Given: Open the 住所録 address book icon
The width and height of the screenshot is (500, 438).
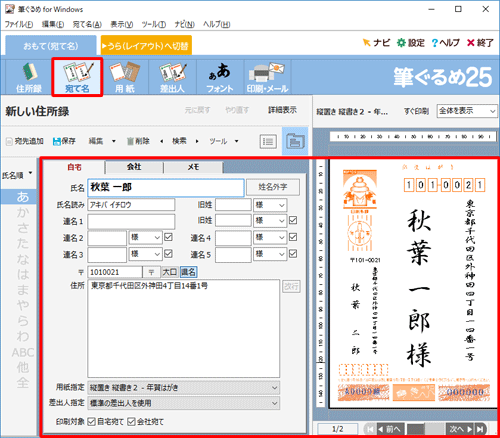Looking at the screenshot, I should [x=29, y=77].
